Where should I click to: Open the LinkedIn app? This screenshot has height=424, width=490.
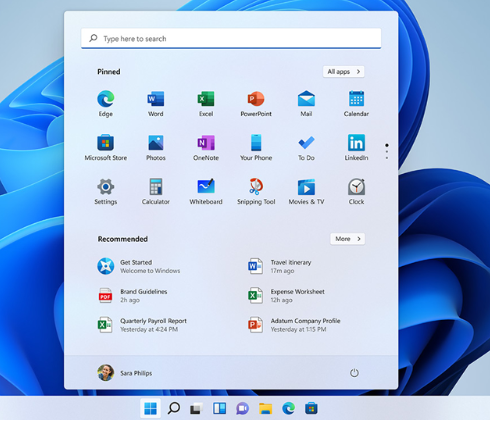[356, 148]
